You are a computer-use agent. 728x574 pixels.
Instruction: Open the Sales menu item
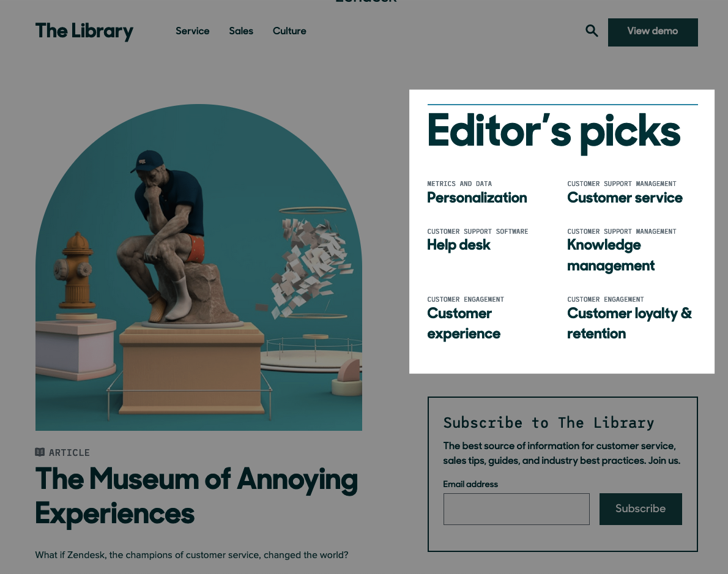tap(241, 31)
